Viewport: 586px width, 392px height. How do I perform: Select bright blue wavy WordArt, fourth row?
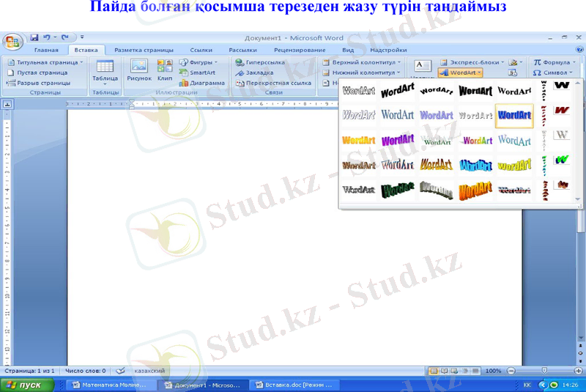[x=475, y=165]
